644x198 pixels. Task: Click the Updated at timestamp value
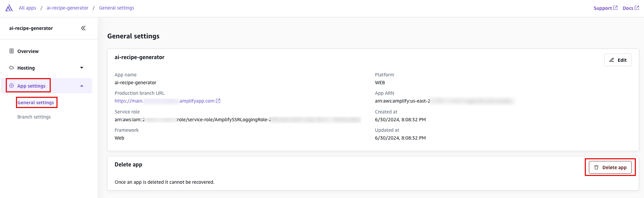tap(400, 138)
